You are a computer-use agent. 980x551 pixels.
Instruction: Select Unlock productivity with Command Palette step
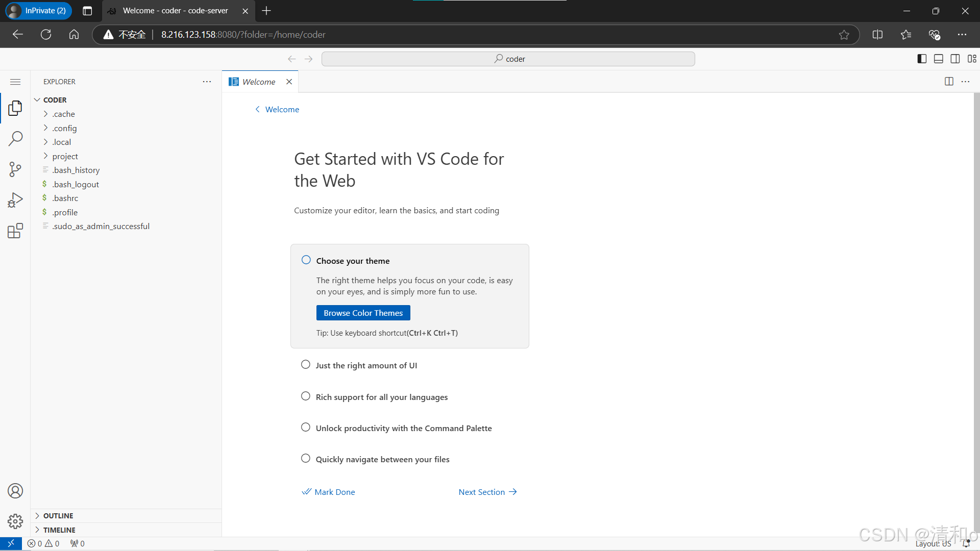[305, 427]
